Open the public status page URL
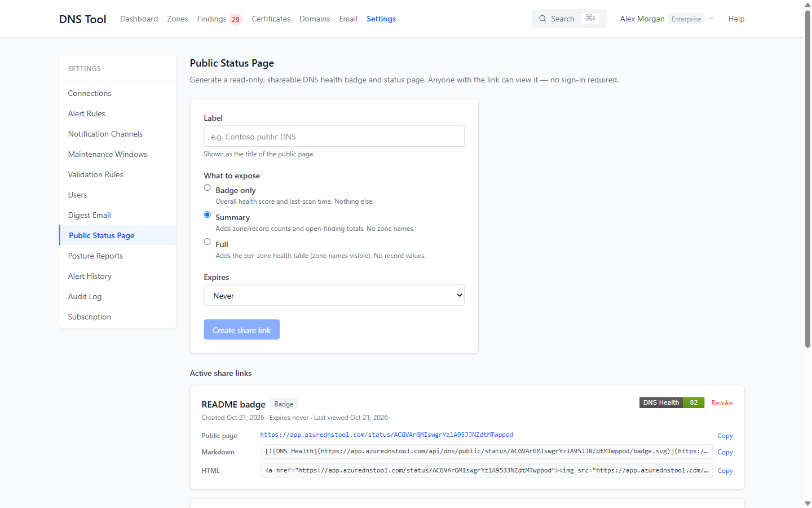812x508 pixels. (x=386, y=435)
